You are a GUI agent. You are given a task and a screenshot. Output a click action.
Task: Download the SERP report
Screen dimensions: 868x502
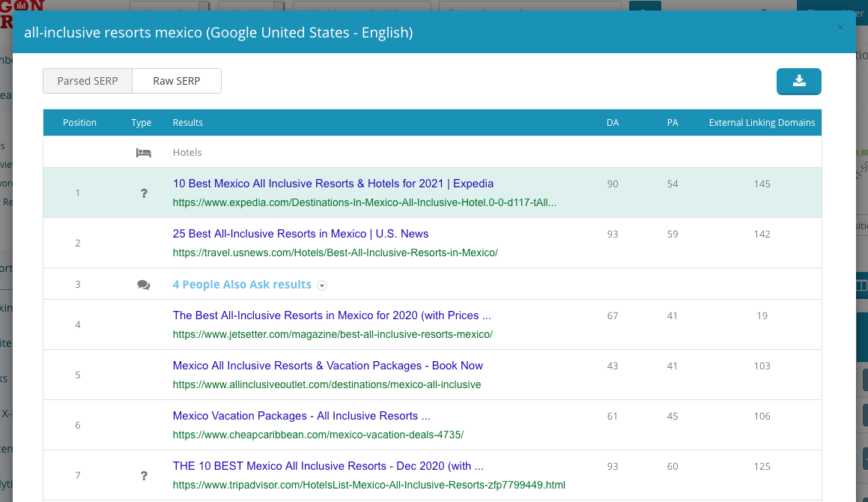coord(798,82)
